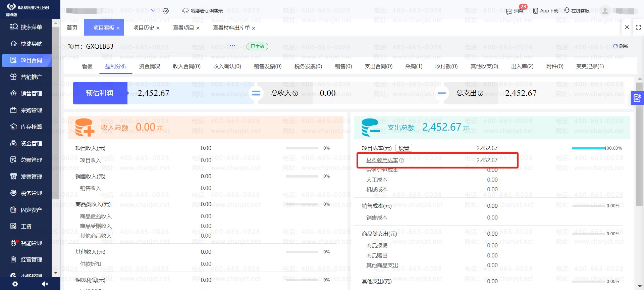Switch to the 项目历史 tab
Viewport: 644px width, 290px height.
tap(144, 28)
